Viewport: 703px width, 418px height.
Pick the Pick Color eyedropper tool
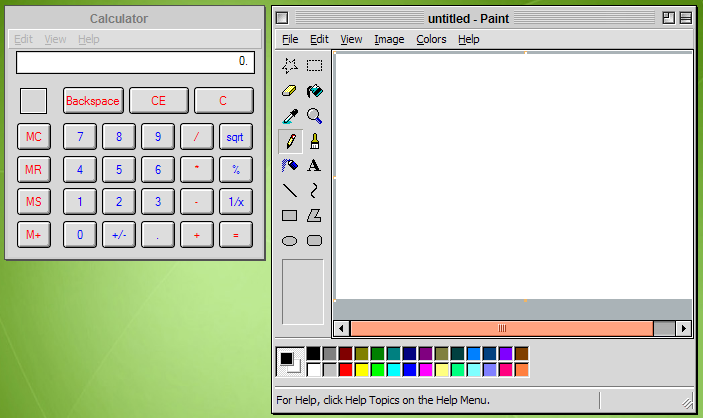[290, 116]
